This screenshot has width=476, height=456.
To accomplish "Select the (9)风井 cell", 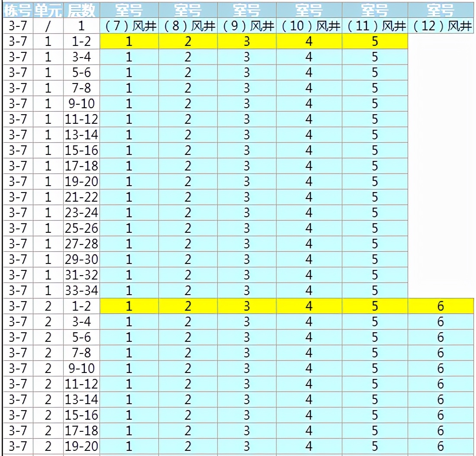I will pyautogui.click(x=247, y=26).
